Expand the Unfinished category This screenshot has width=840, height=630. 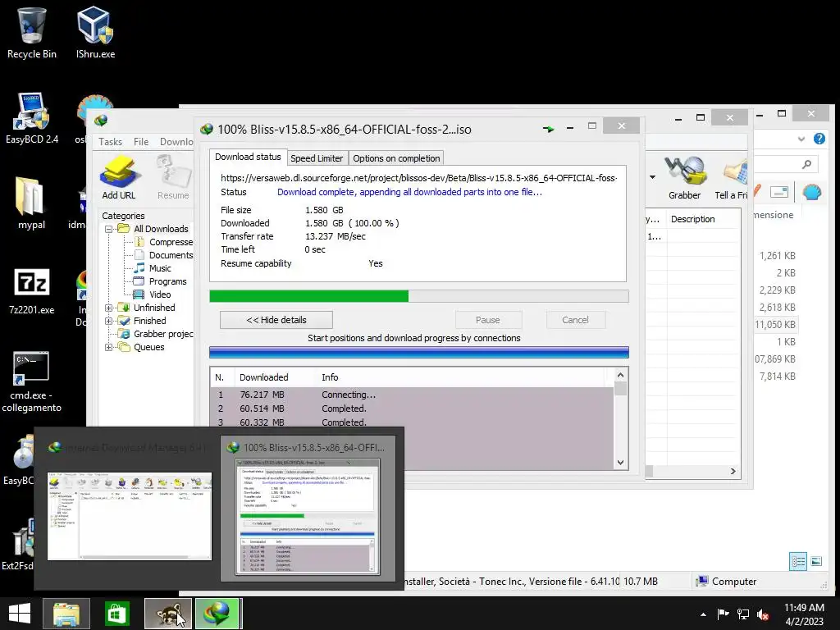pos(109,308)
